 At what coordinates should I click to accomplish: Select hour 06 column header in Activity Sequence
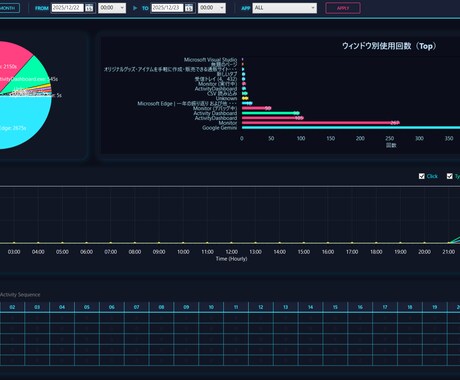tap(112, 307)
